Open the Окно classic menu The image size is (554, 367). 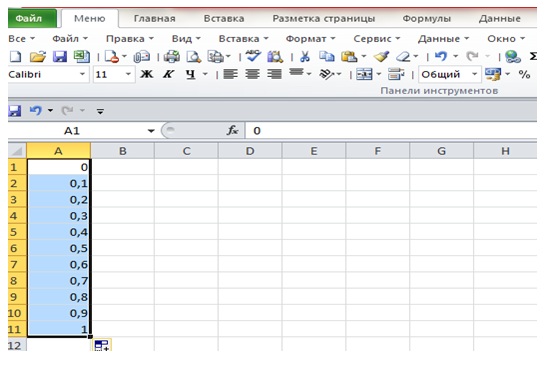click(506, 39)
